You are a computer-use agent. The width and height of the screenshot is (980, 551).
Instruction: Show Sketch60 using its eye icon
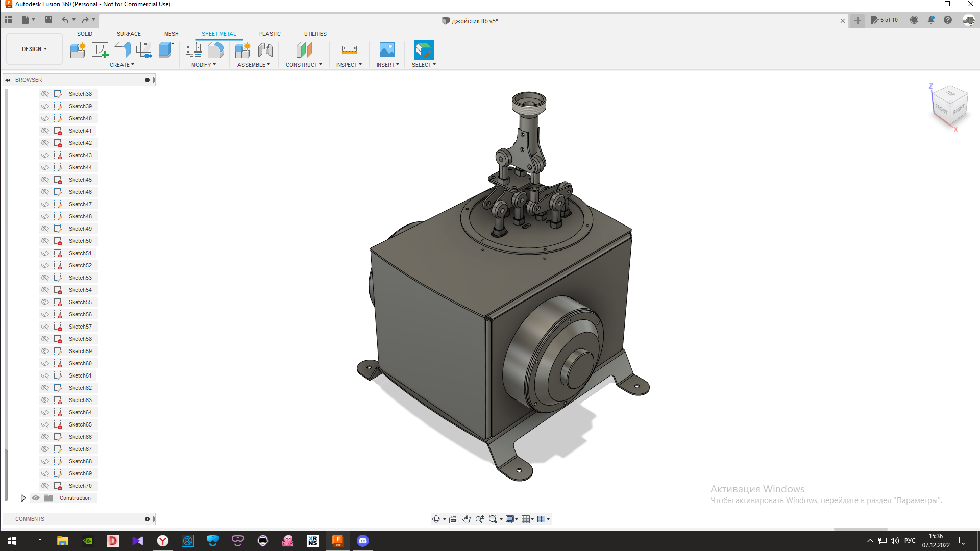tap(45, 363)
